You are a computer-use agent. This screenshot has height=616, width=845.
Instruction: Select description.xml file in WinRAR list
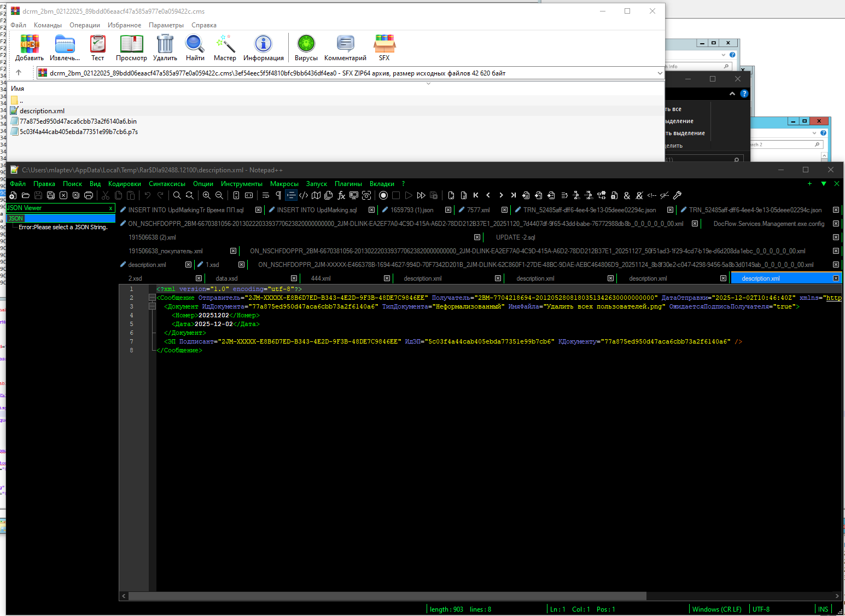pyautogui.click(x=42, y=111)
